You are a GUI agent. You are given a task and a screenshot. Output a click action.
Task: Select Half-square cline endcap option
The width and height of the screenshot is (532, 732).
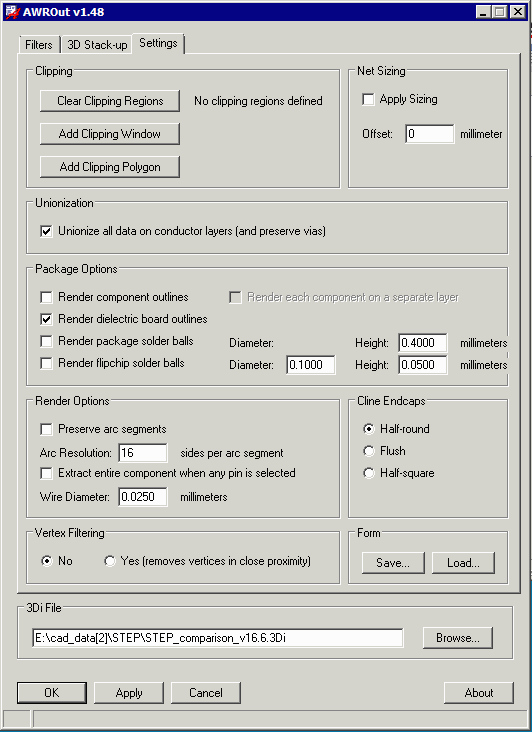tap(369, 473)
